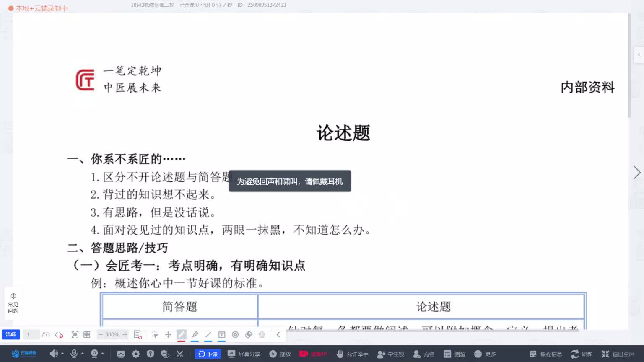Open the 流畅 stream quality dropdown
Viewport: 644px width, 362px height.
tap(10, 334)
